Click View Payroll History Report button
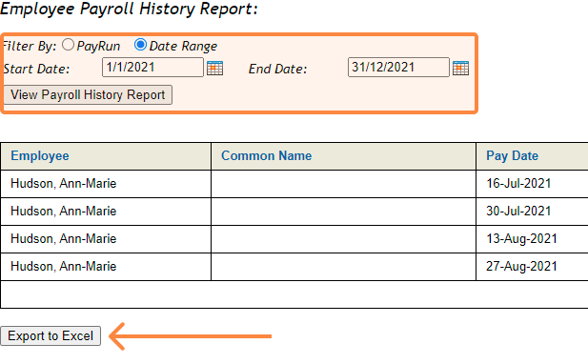This screenshot has width=588, height=364. pyautogui.click(x=88, y=95)
